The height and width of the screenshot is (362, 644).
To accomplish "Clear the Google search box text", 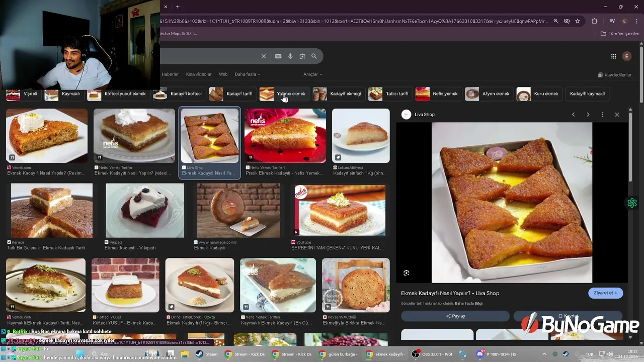I will (263, 56).
